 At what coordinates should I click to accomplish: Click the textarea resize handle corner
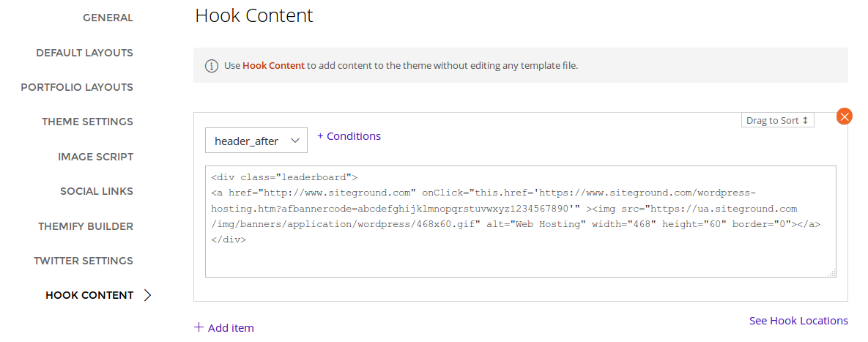pyautogui.click(x=831, y=273)
